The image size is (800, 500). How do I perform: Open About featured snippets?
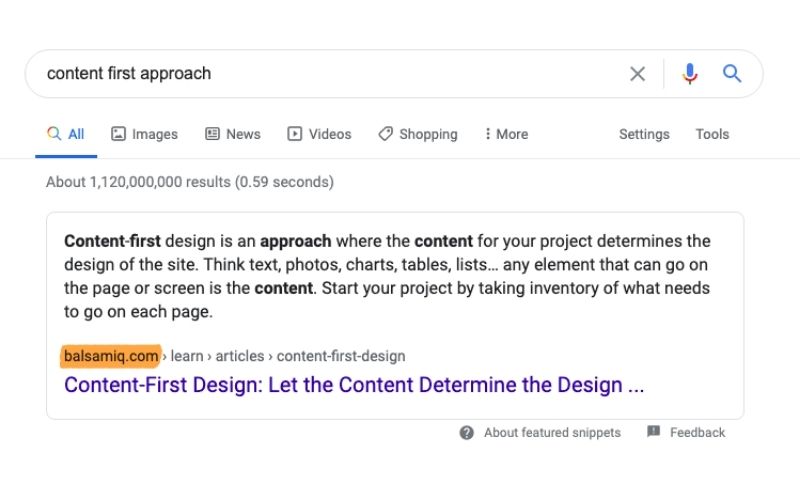[x=552, y=433]
